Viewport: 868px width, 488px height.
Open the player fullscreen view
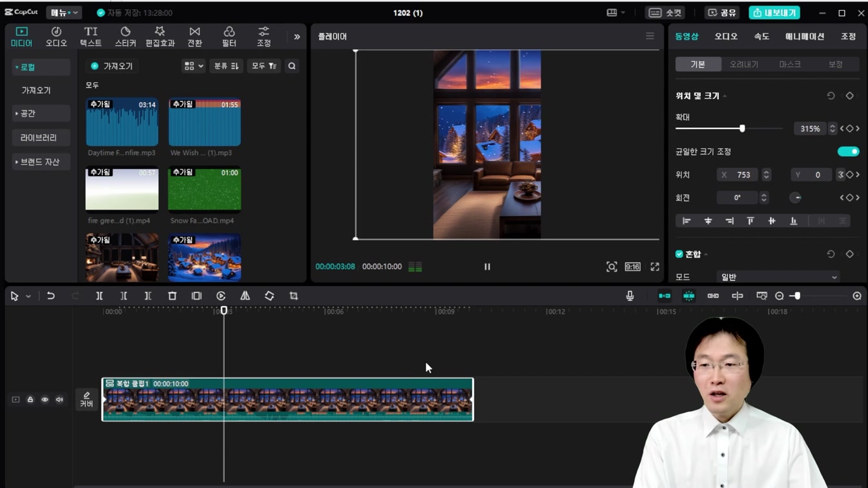(x=655, y=267)
